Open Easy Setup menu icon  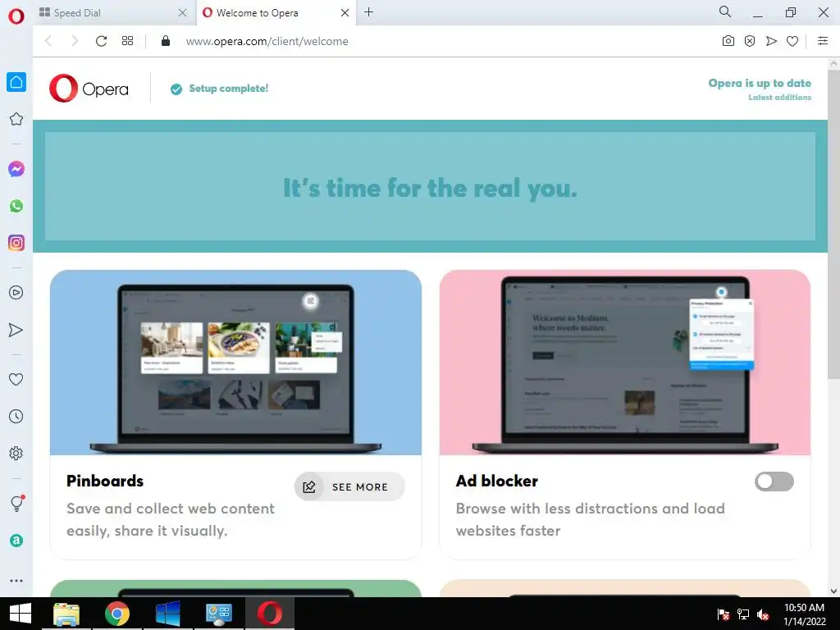click(x=823, y=41)
